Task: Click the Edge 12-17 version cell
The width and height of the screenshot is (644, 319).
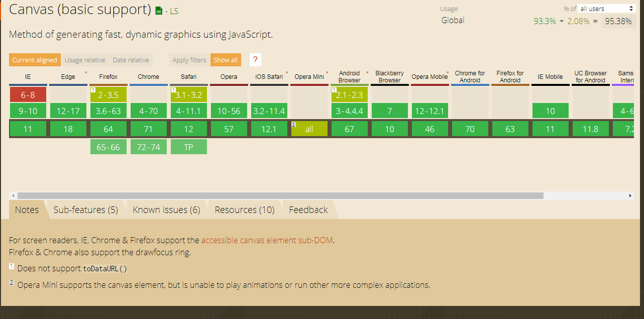Action: (68, 111)
